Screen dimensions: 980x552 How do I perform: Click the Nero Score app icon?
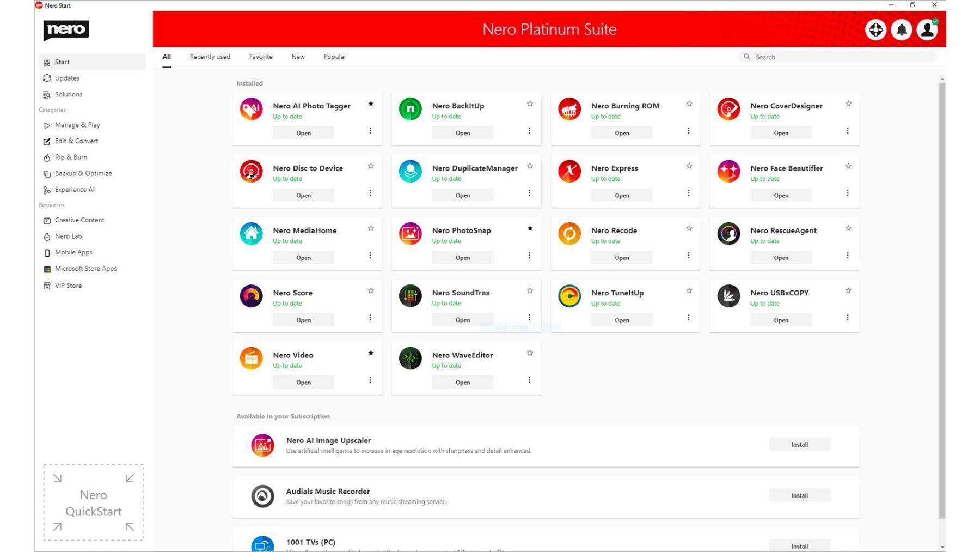pos(251,296)
